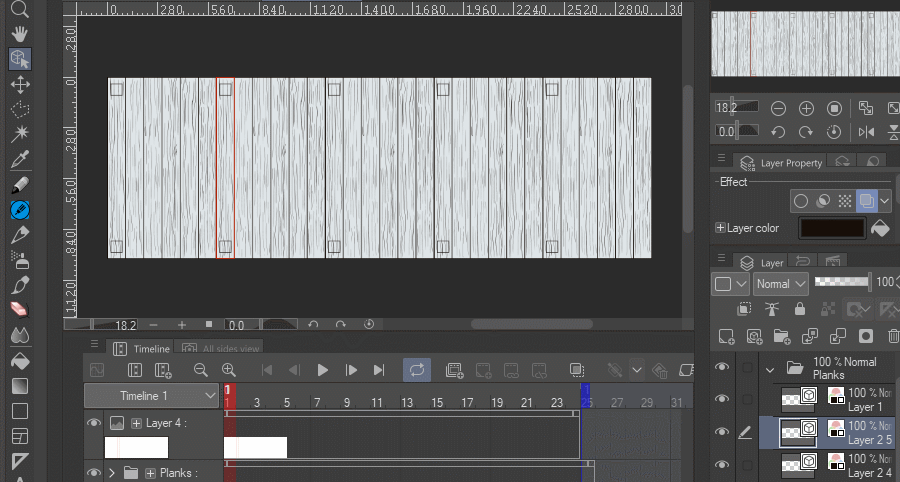Viewport: 900px width, 482px height.
Task: Expand Layer 4 plus box in timeline
Action: point(136,423)
